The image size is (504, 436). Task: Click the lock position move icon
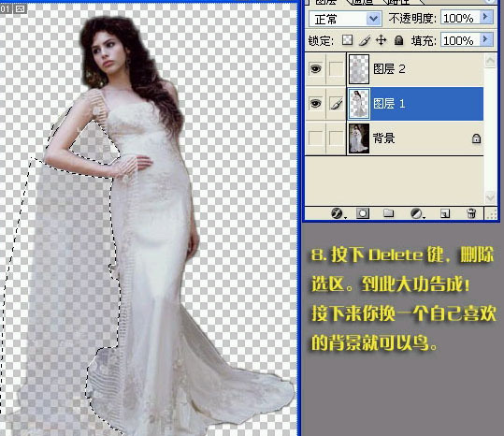click(382, 40)
